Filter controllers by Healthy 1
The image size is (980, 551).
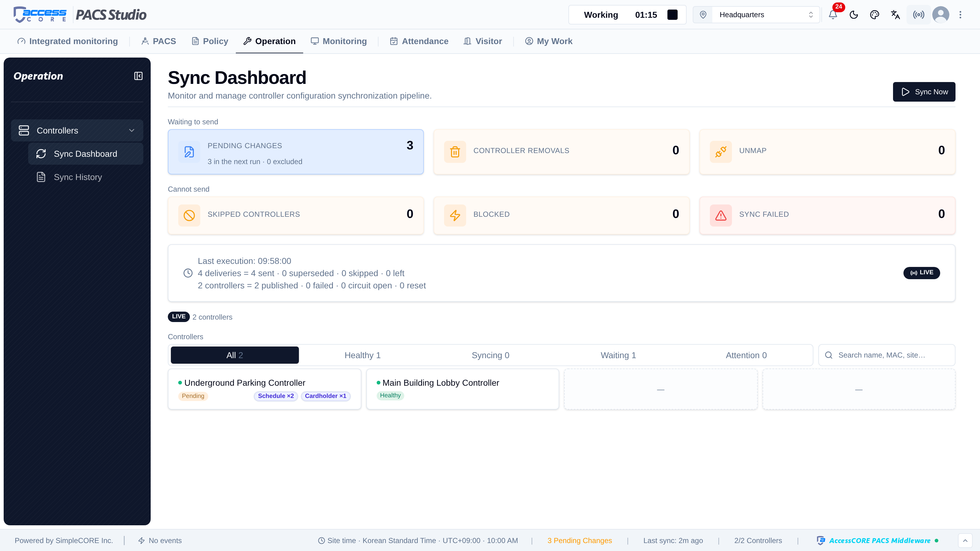coord(363,355)
